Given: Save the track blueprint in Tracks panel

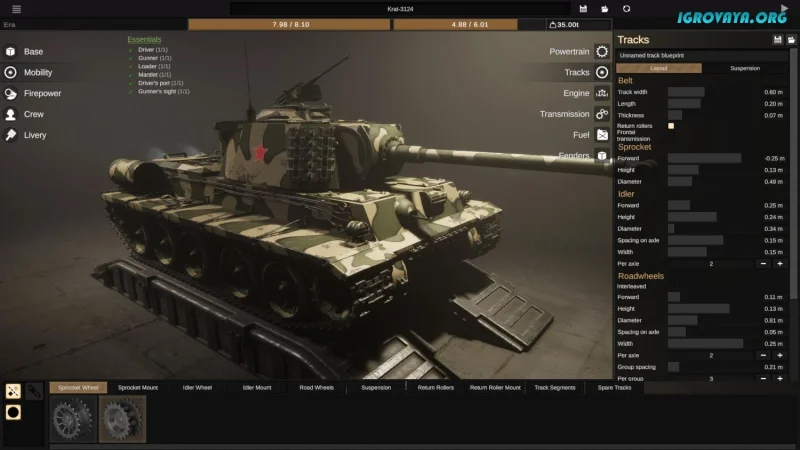Looking at the screenshot, I should pyautogui.click(x=778, y=39).
